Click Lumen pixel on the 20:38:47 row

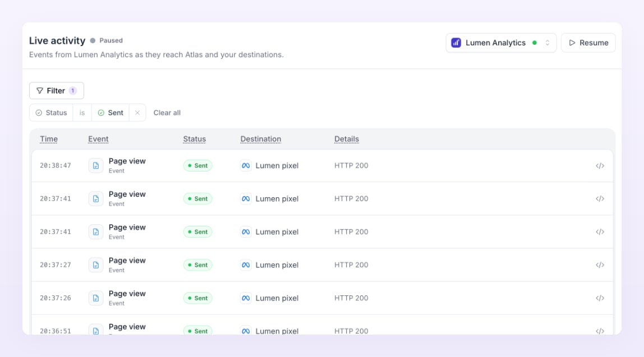[277, 166]
